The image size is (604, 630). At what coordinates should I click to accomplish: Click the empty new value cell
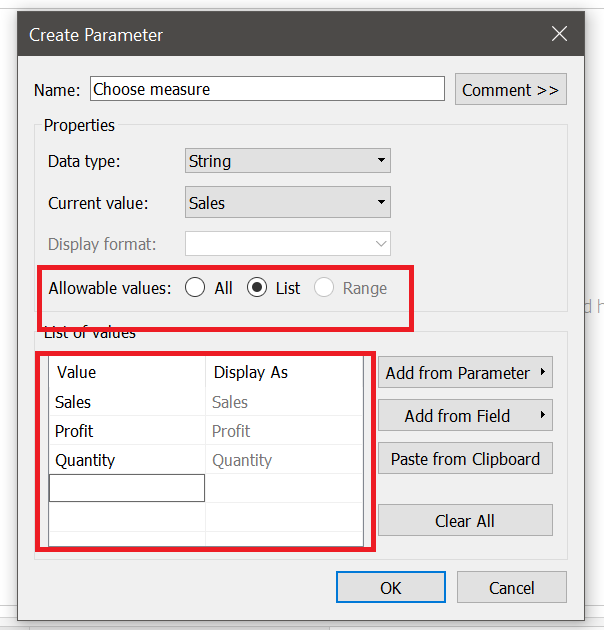[127, 488]
